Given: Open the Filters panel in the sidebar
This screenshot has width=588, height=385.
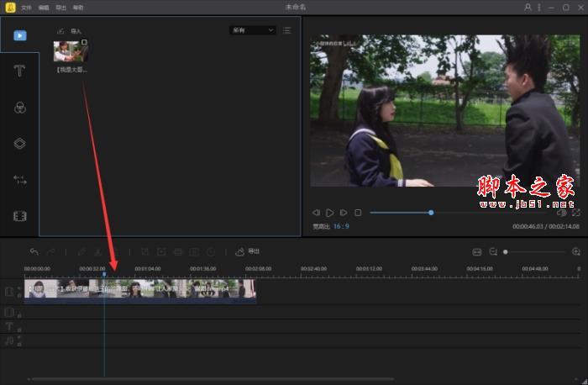Looking at the screenshot, I should pyautogui.click(x=19, y=108).
